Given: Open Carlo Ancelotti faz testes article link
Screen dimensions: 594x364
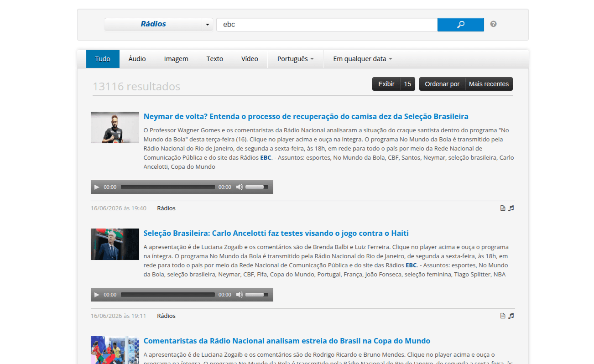Looking at the screenshot, I should click(x=276, y=233).
